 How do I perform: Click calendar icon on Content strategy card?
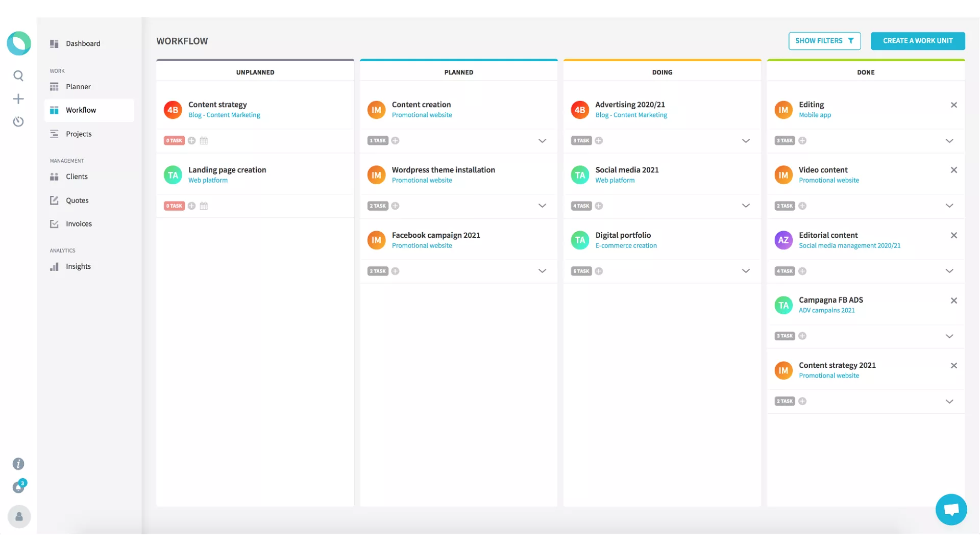point(204,140)
